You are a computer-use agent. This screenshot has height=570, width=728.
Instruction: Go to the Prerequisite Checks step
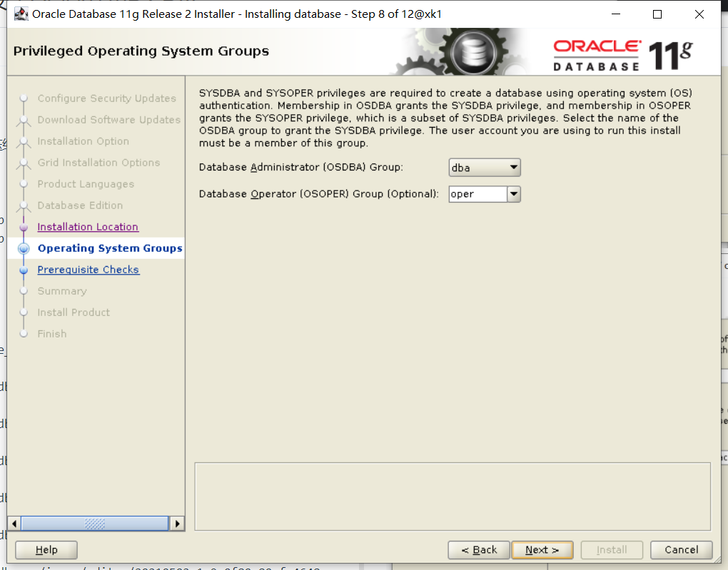point(89,270)
